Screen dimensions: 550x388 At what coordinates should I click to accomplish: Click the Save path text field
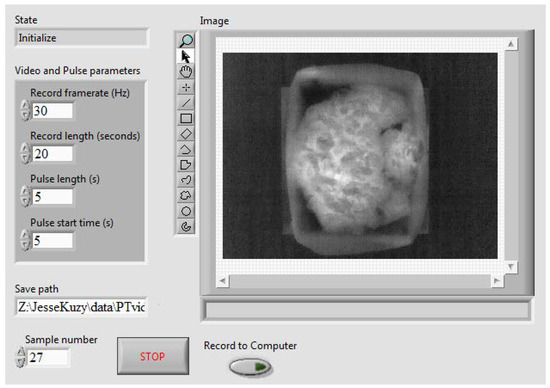(81, 307)
